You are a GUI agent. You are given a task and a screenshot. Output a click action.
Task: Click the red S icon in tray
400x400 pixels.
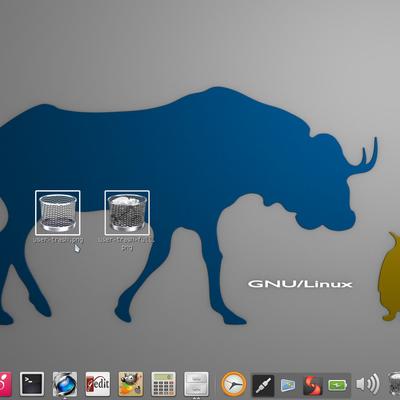click(312, 385)
